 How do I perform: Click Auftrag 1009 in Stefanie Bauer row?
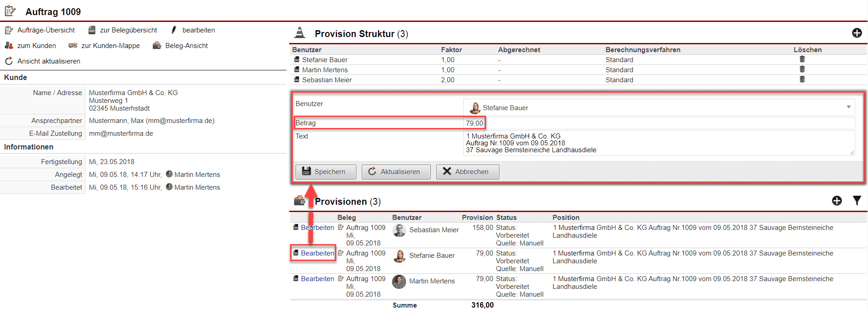(x=365, y=253)
